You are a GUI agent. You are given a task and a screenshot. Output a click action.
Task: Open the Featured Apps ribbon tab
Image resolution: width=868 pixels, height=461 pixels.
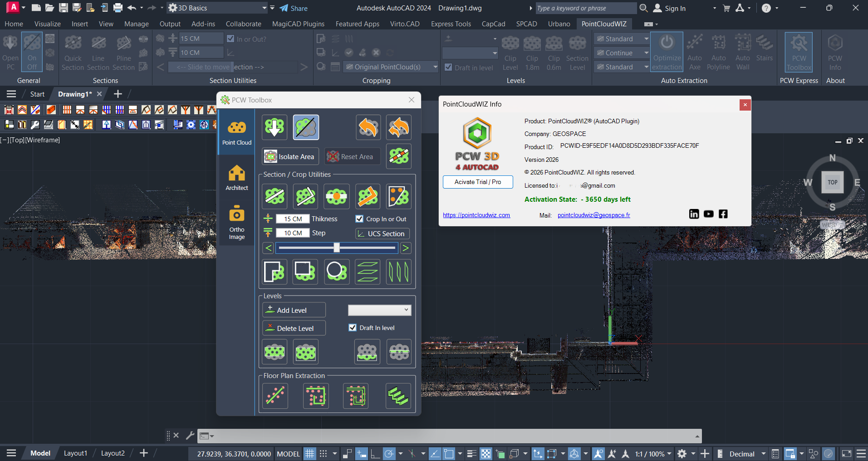click(357, 24)
